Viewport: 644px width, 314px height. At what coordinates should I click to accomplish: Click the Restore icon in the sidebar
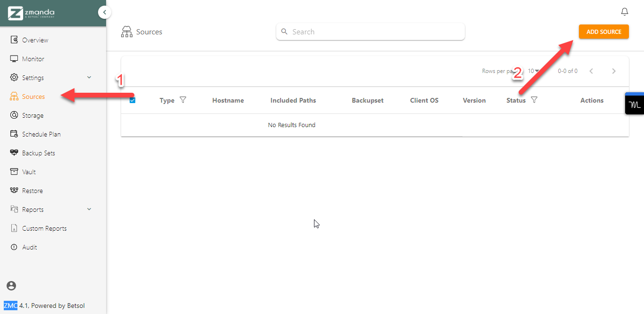pos(14,191)
